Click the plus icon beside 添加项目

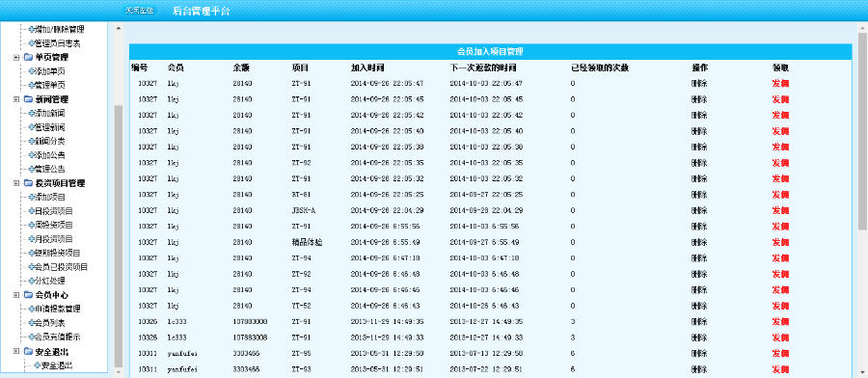point(32,197)
